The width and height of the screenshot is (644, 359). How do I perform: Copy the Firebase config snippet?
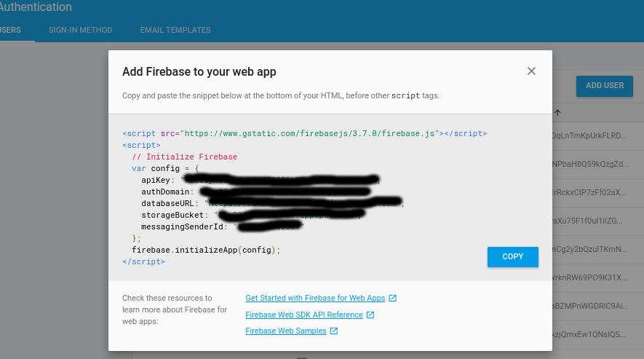tap(512, 256)
